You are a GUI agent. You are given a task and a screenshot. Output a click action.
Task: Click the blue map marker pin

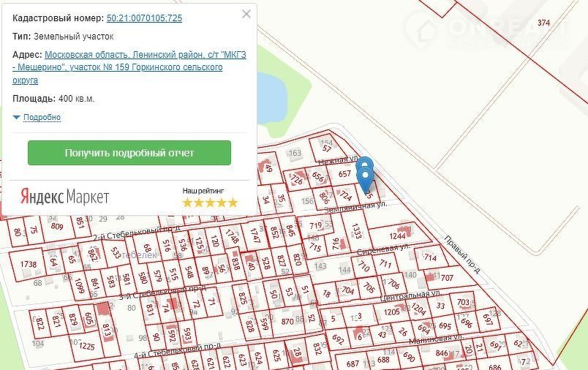365,173
